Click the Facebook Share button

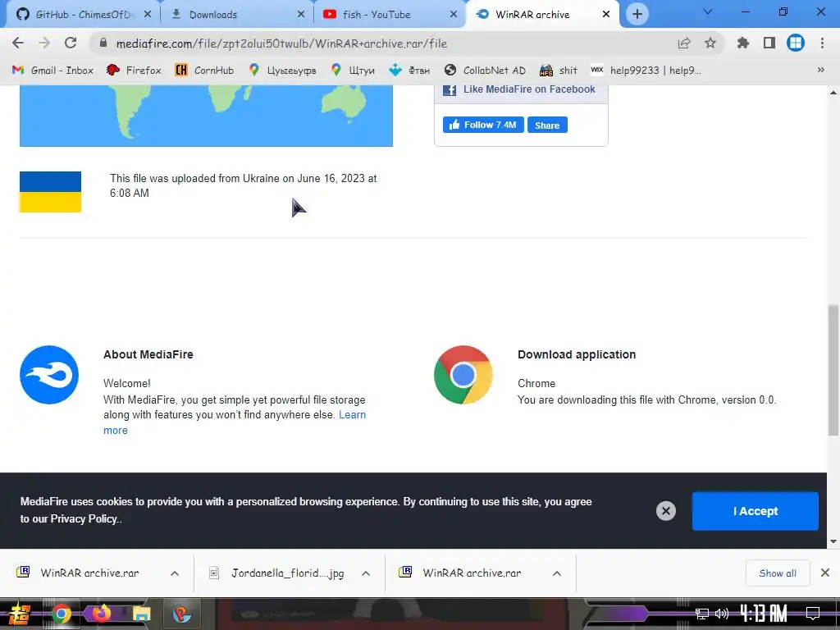pyautogui.click(x=547, y=125)
